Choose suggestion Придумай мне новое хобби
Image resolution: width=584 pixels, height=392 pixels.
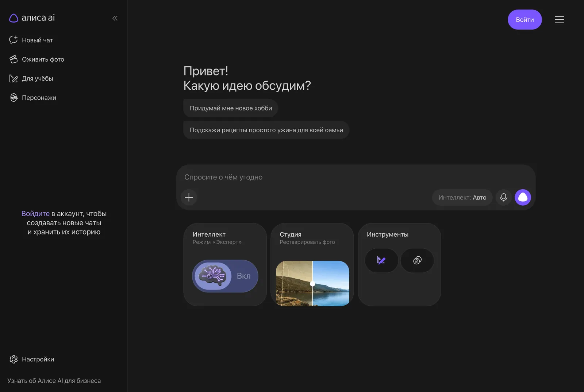coord(231,108)
